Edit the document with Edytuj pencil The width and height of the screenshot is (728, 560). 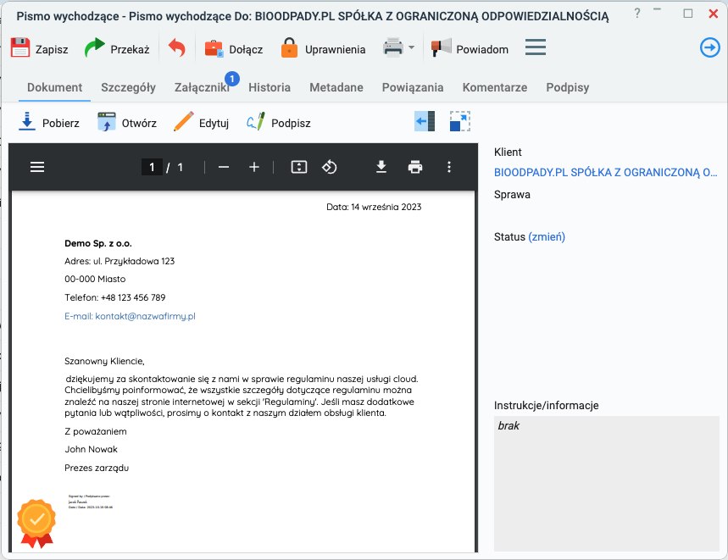201,123
